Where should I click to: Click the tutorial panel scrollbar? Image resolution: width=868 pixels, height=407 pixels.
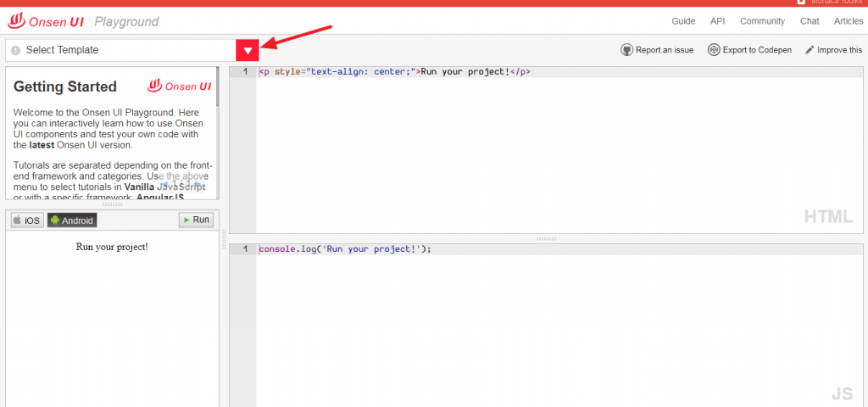click(218, 86)
